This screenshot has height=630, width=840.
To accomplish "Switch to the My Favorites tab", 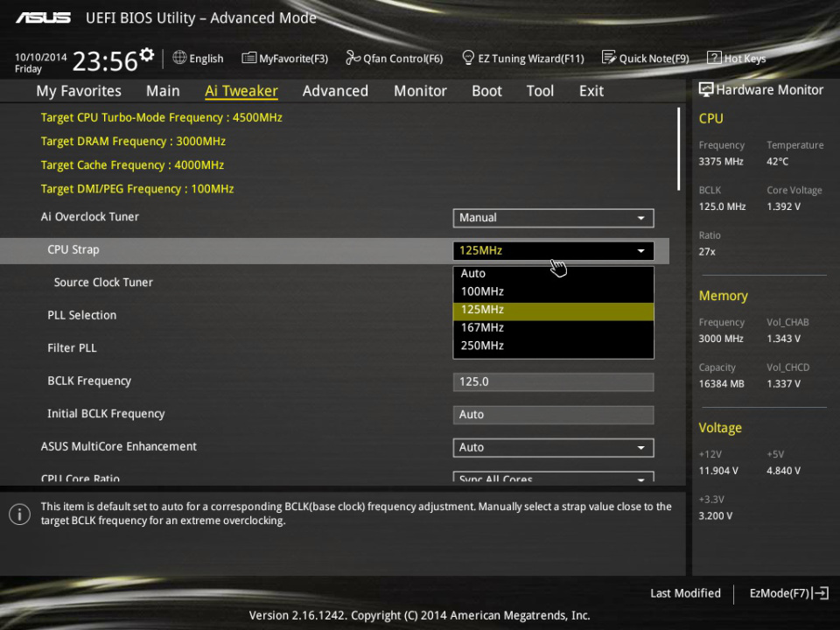I will click(79, 91).
